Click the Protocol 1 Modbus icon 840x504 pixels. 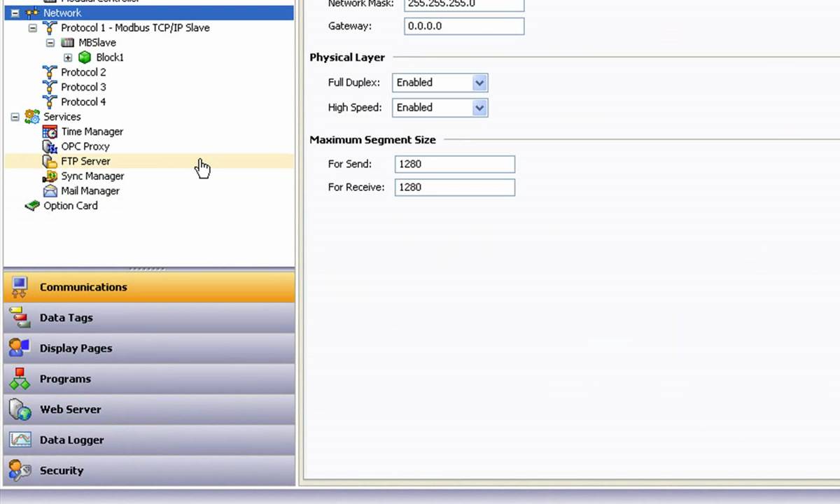[x=50, y=28]
